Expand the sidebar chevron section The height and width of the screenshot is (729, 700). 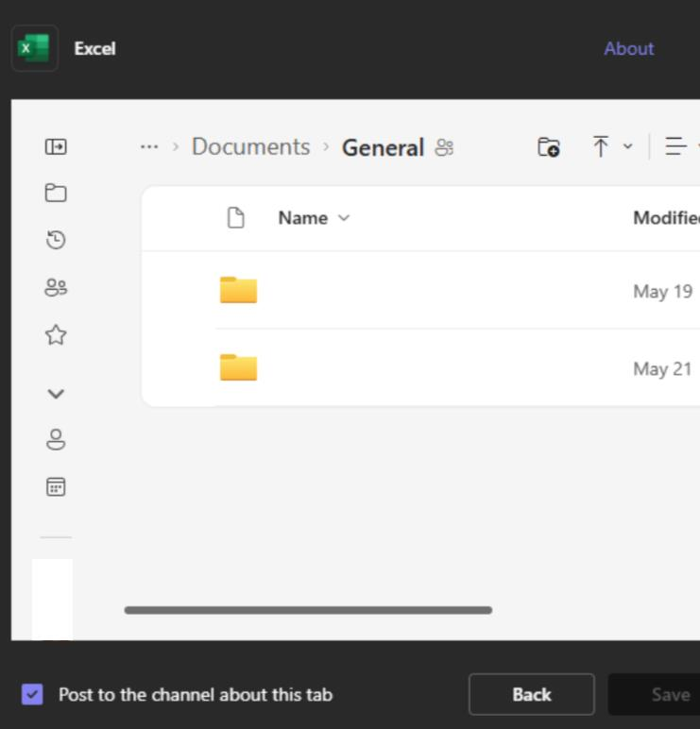tap(56, 394)
